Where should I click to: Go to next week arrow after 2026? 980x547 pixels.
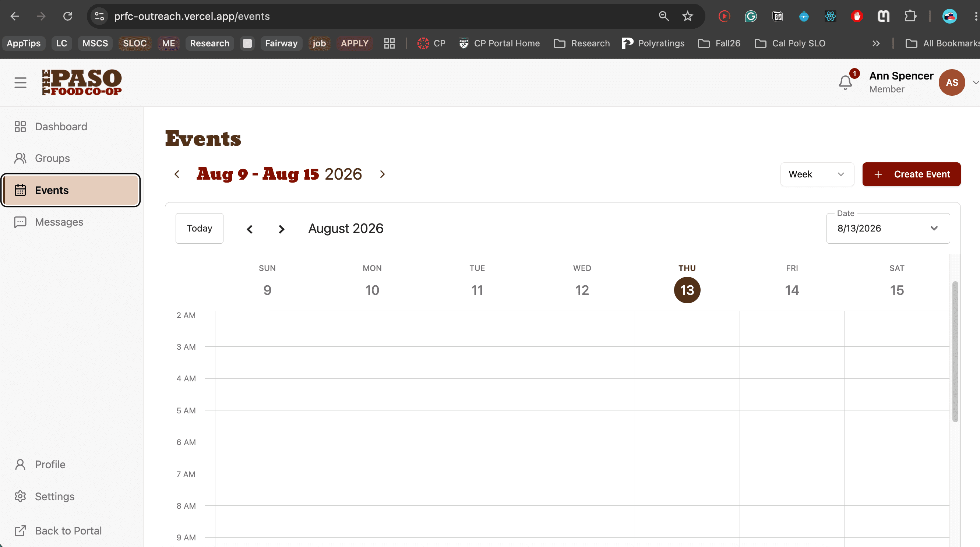pos(383,174)
